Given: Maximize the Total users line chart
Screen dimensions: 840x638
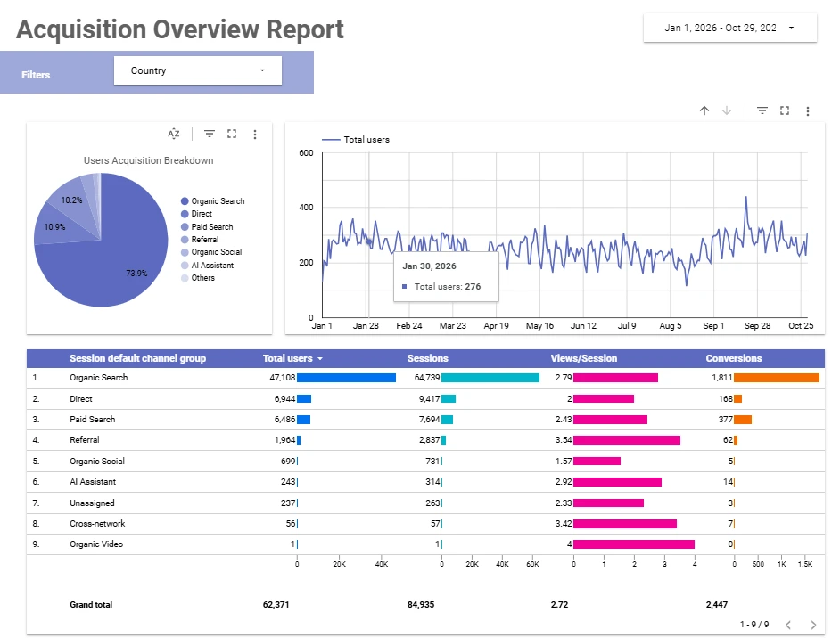Looking at the screenshot, I should [x=785, y=110].
